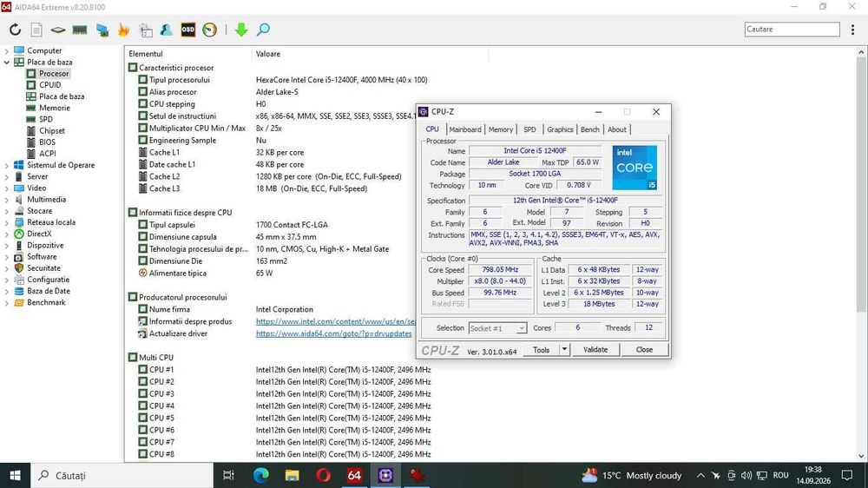
Task: Show hidden system tray icons chevron
Action: (700, 475)
